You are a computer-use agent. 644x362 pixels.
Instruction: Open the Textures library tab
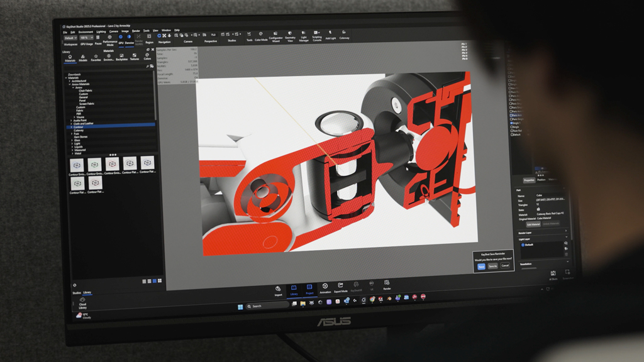click(x=135, y=57)
